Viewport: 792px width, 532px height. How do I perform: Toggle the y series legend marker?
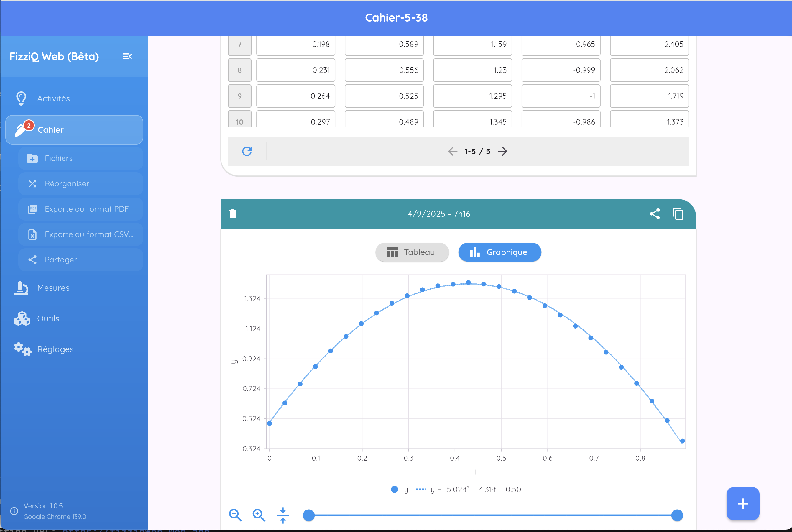click(395, 489)
